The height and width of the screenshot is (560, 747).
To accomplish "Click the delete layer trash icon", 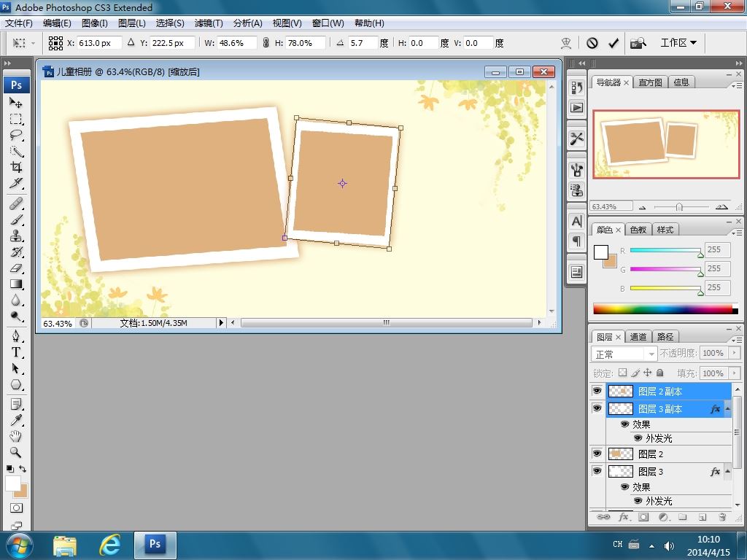I will [x=722, y=517].
